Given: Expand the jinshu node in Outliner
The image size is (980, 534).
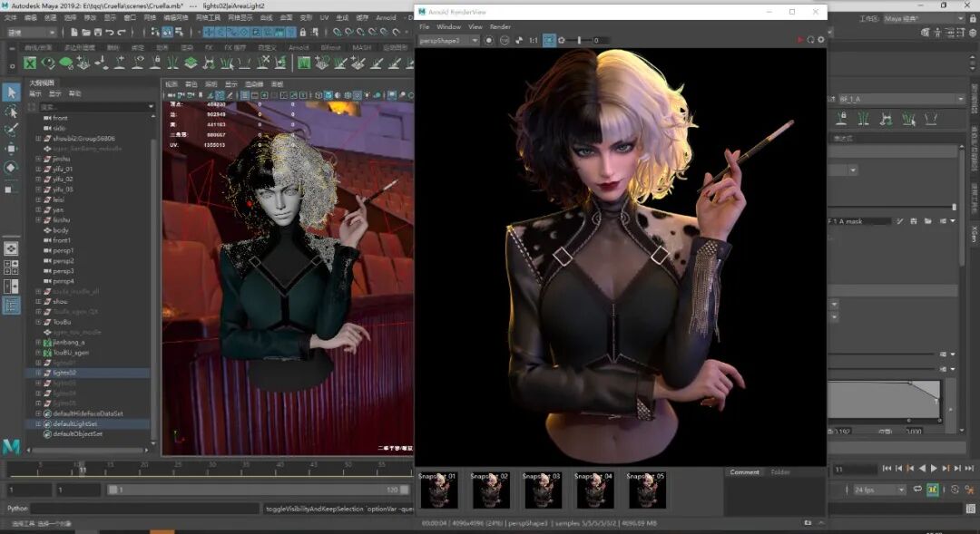Looking at the screenshot, I should (38, 159).
